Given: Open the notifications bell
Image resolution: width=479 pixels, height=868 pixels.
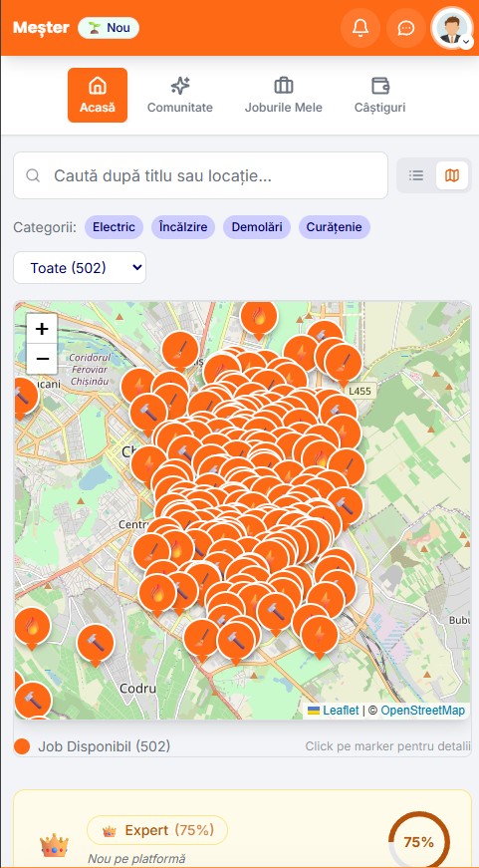Looking at the screenshot, I should (360, 27).
